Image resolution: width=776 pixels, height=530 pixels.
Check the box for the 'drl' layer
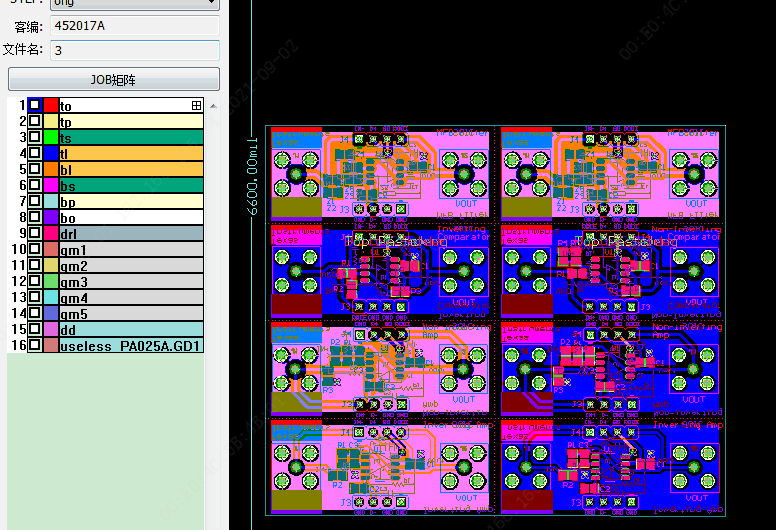[35, 233]
